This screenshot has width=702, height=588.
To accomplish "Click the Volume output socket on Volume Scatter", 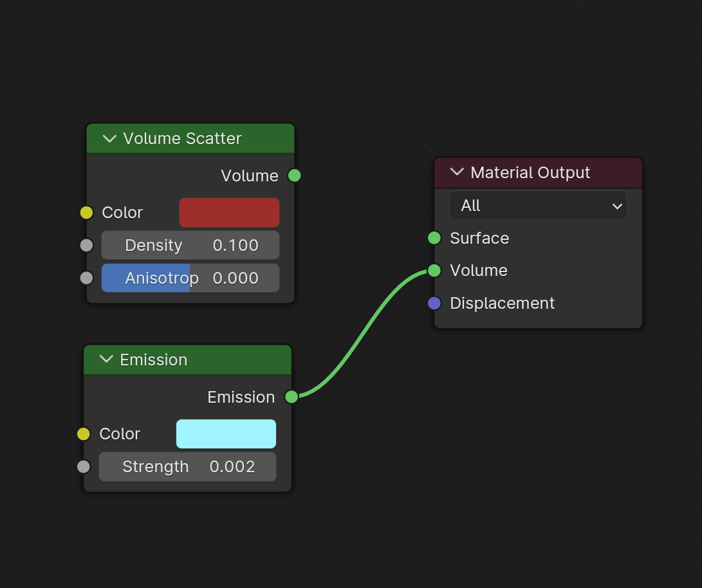I will click(x=294, y=176).
